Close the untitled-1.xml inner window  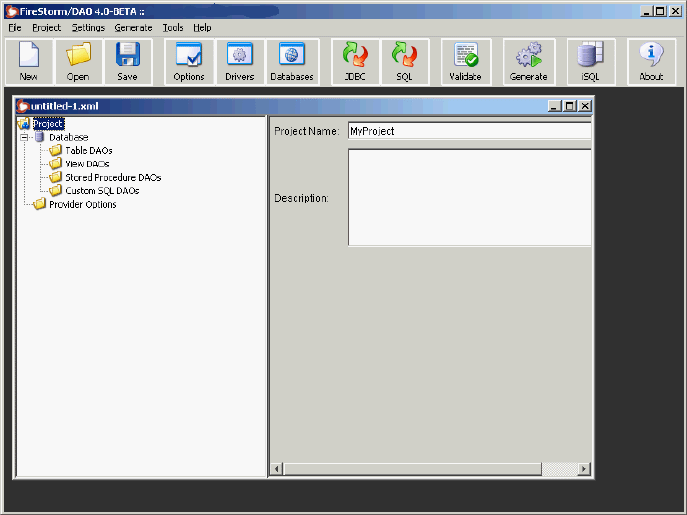(585, 106)
